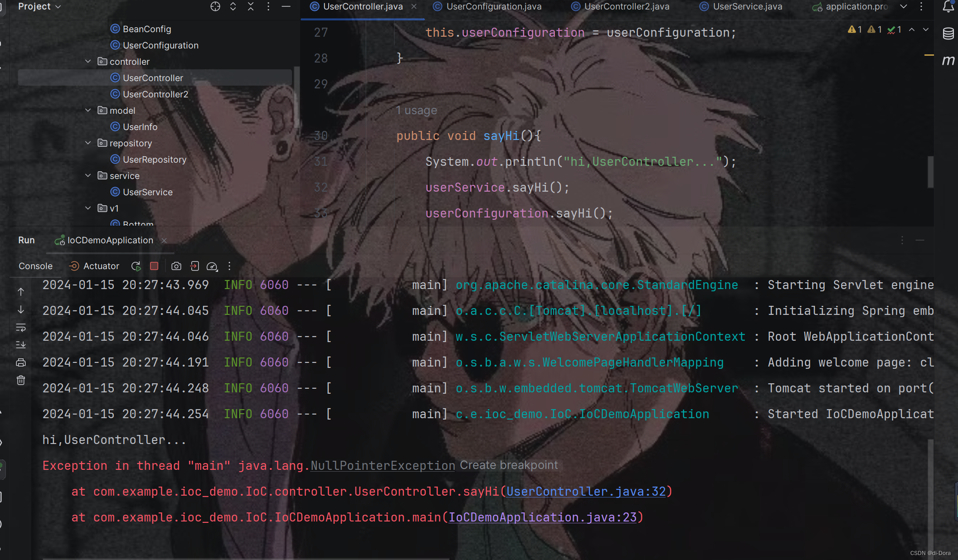Open the Notifications bell icon
The height and width of the screenshot is (560, 958).
tap(948, 6)
